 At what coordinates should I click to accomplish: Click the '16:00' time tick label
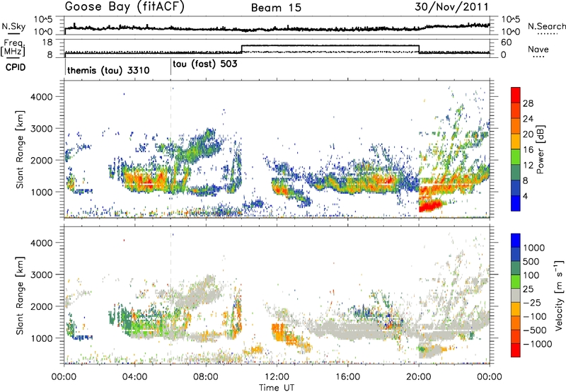point(347,377)
